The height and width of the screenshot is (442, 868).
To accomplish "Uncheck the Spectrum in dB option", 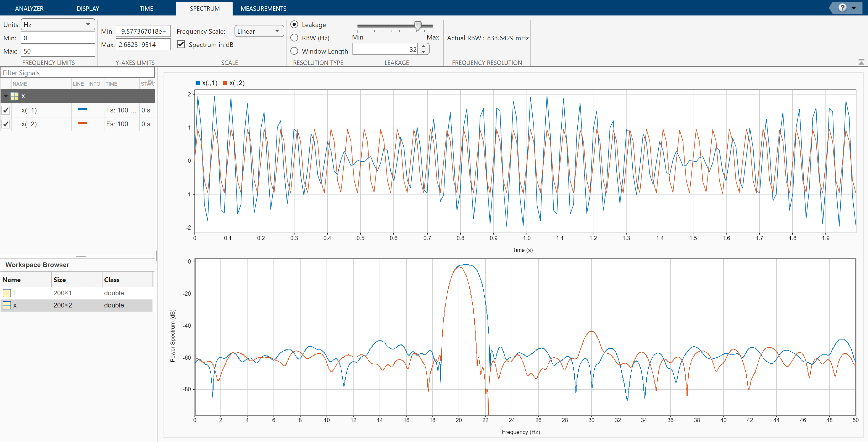I will (x=181, y=44).
